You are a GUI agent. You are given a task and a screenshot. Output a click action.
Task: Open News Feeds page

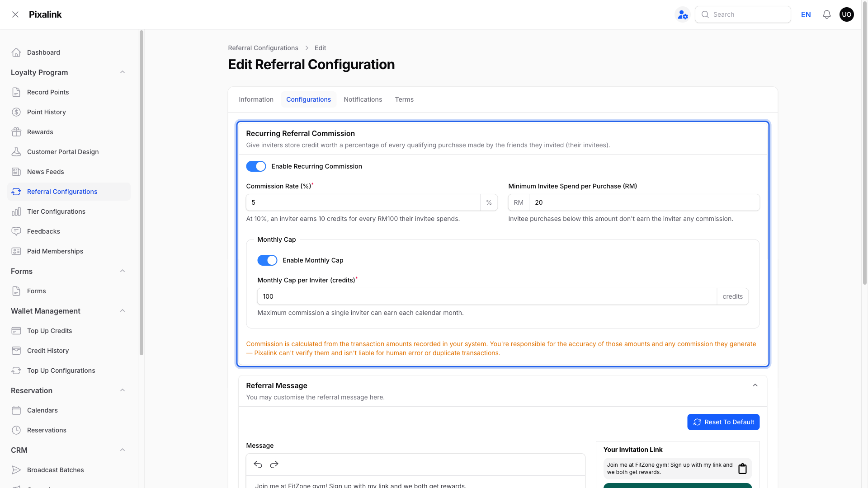pos(69,172)
